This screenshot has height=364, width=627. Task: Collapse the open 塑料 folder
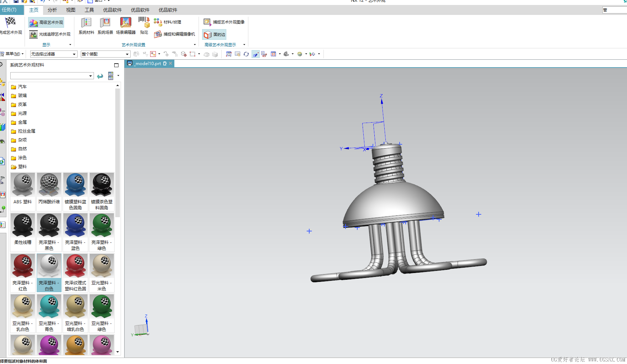19,167
